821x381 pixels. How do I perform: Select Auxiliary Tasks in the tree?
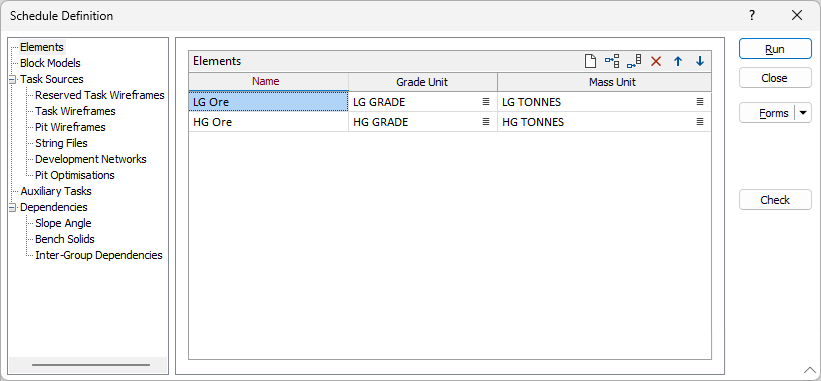pyautogui.click(x=56, y=192)
